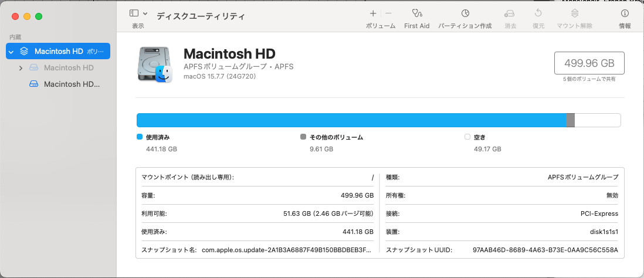
Task: Click the white 空き legend swatch
Action: pos(467,137)
